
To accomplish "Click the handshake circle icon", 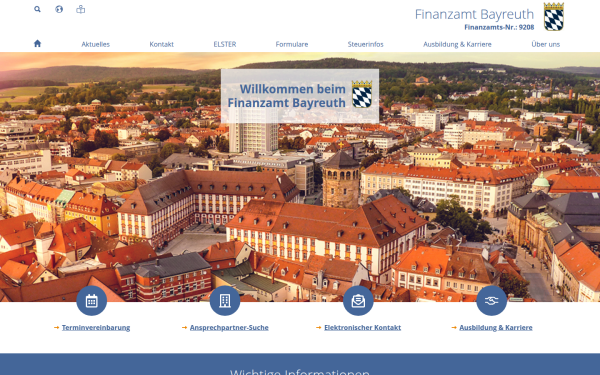I will click(x=491, y=301).
